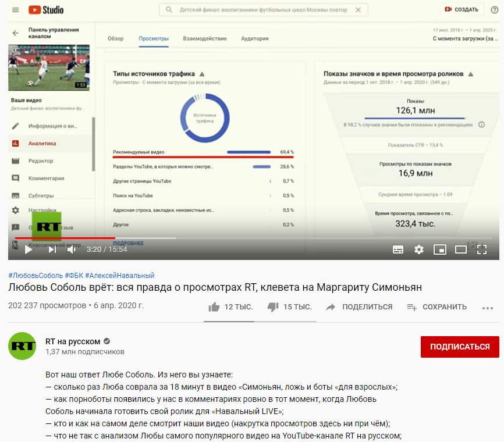Click the ПОДРОБНЕЕ link under traffic sources
The width and height of the screenshot is (504, 442).
(x=128, y=243)
